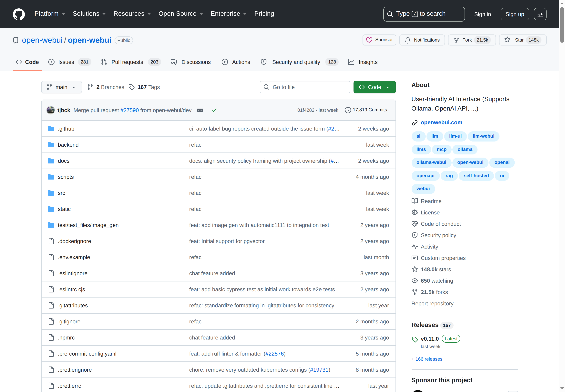565x392 pixels.
Task: Open the global navigation settings icon button
Action: click(540, 14)
